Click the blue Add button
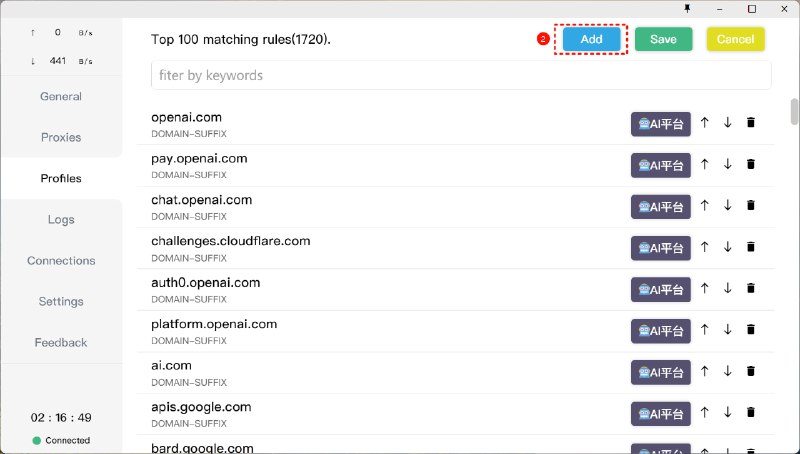 click(591, 39)
